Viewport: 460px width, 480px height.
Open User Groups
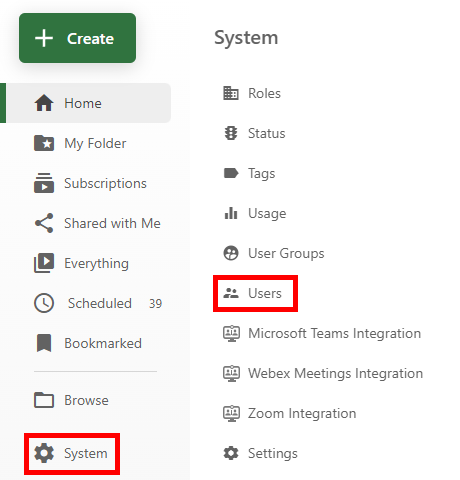(286, 253)
